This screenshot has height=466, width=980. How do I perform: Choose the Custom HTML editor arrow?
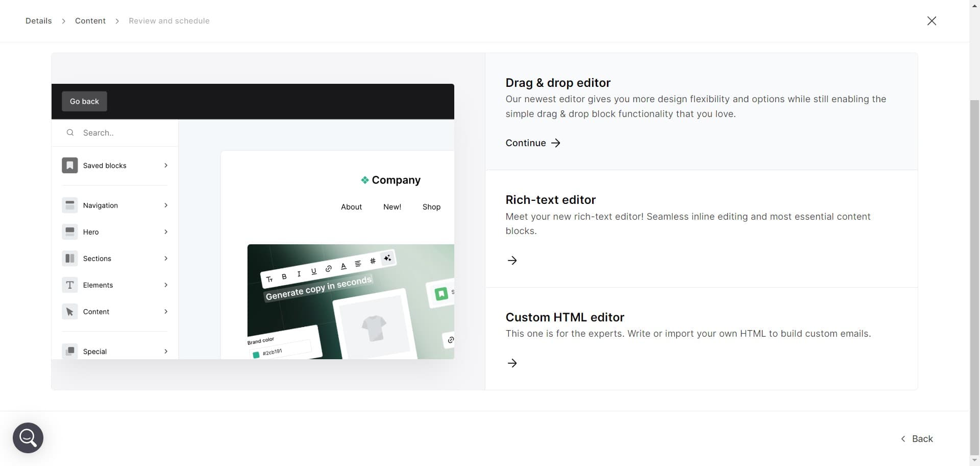click(512, 363)
